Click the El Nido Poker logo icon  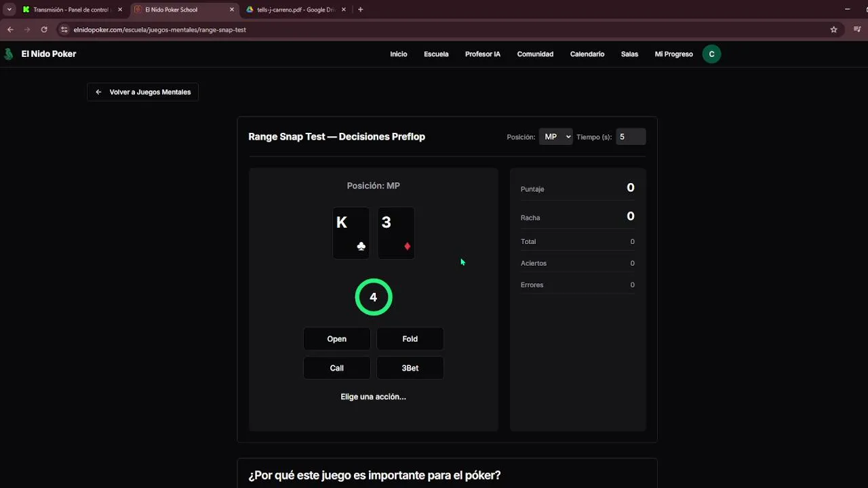(x=9, y=54)
